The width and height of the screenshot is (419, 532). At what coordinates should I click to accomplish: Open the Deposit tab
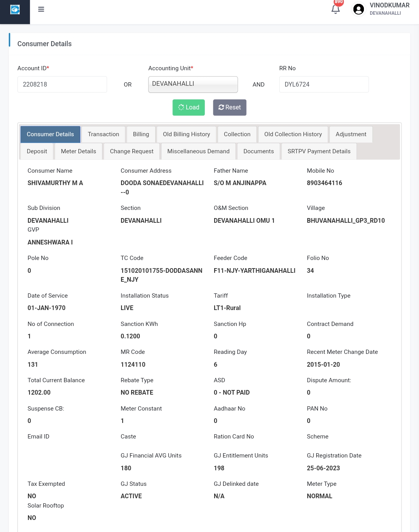[x=37, y=151]
